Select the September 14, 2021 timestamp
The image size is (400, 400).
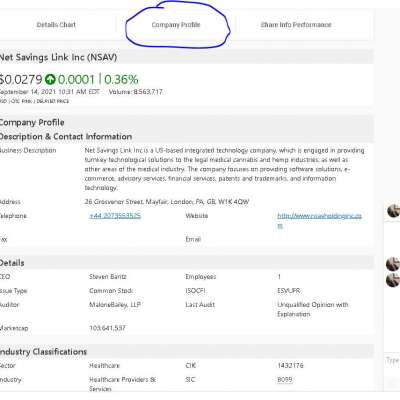pos(49,92)
